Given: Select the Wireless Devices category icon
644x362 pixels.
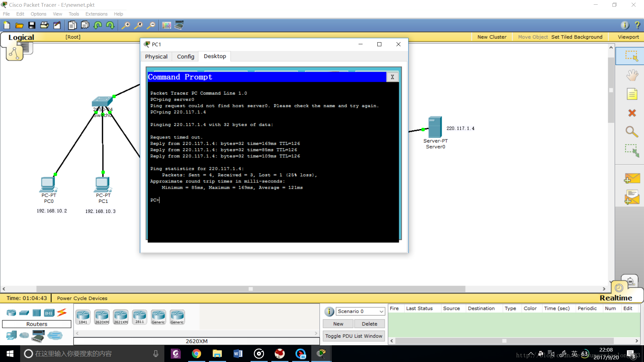Looking at the screenshot, I should pos(49,313).
